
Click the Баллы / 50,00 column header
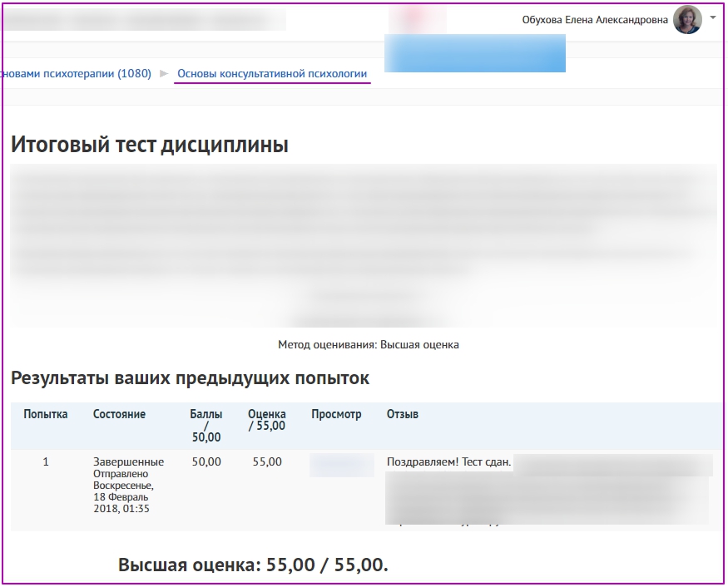(x=206, y=425)
